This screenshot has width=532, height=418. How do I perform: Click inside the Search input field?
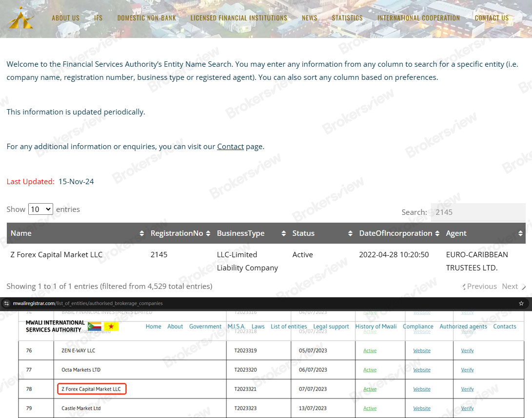click(478, 212)
